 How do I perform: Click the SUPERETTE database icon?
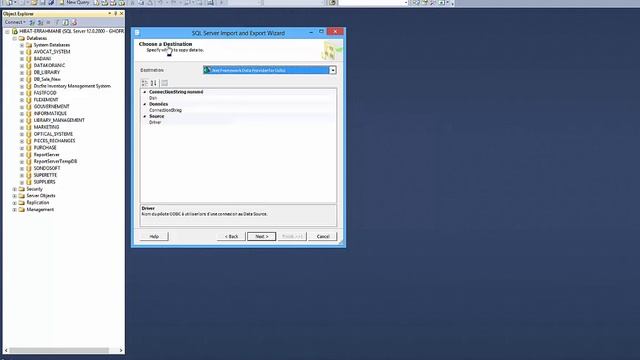point(29,175)
